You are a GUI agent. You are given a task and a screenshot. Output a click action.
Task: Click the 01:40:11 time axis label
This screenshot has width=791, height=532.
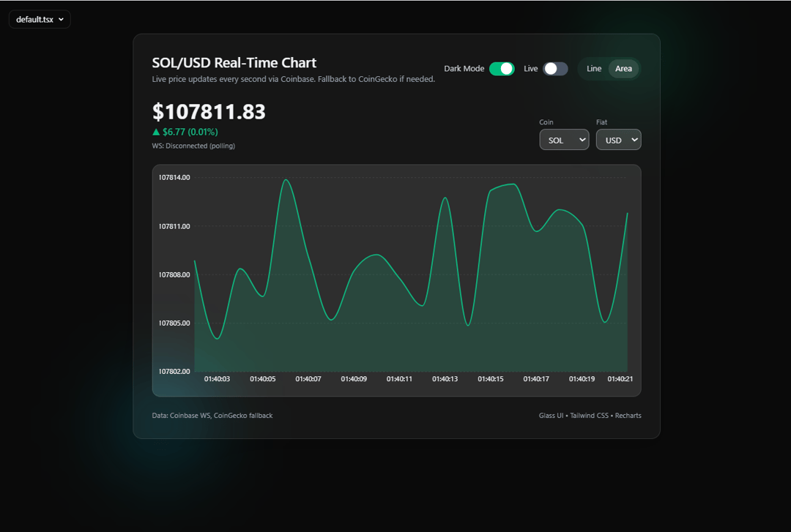[x=400, y=379]
